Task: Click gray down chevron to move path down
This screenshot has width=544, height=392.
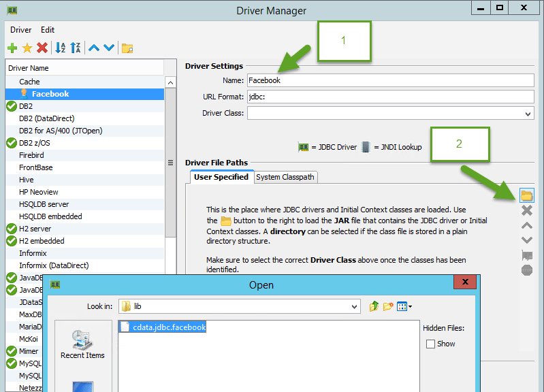Action: pyautogui.click(x=527, y=240)
